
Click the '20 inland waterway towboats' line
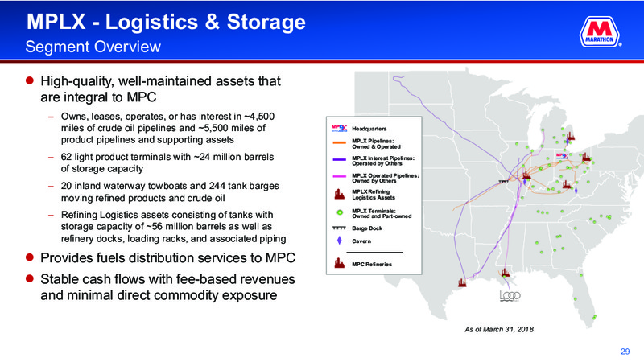pyautogui.click(x=170, y=192)
